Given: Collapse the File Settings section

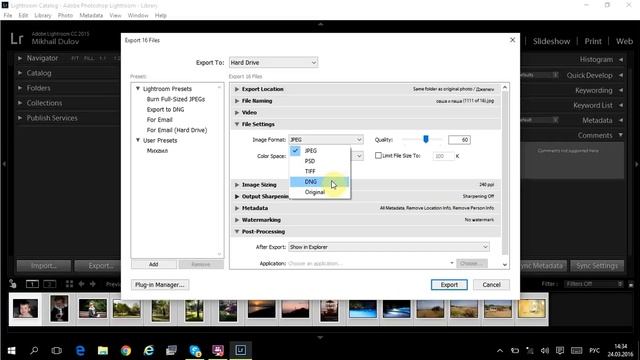Looking at the screenshot, I should point(237,124).
